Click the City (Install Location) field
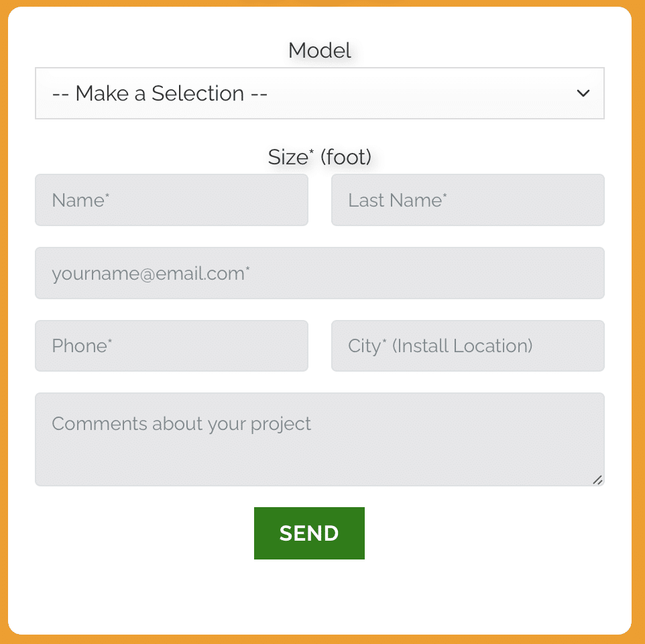 click(467, 345)
